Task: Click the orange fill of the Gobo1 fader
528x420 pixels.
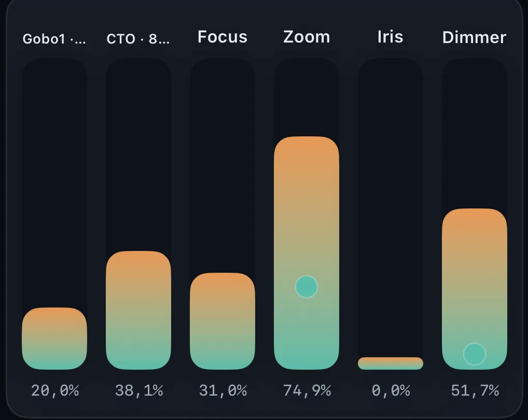Action: tap(54, 338)
